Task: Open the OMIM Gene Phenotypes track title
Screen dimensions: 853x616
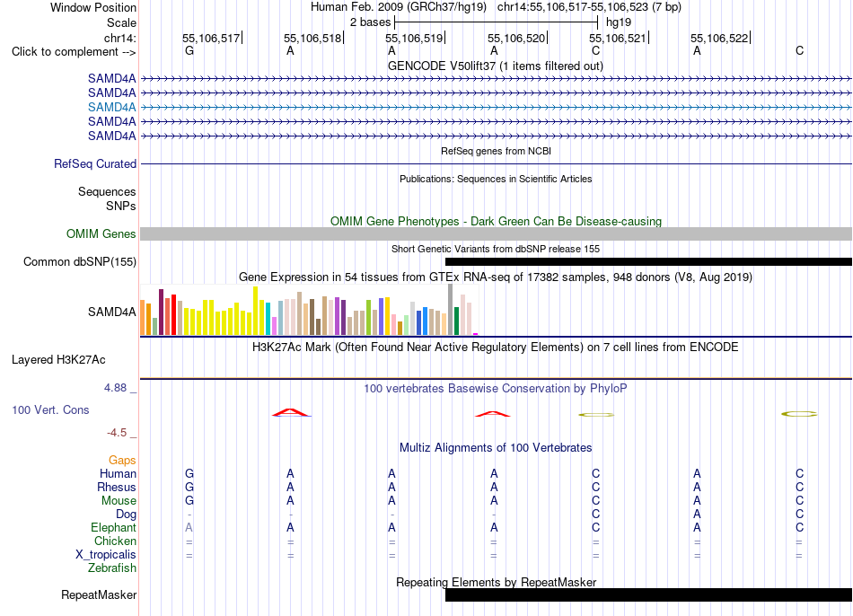Action: [x=496, y=222]
